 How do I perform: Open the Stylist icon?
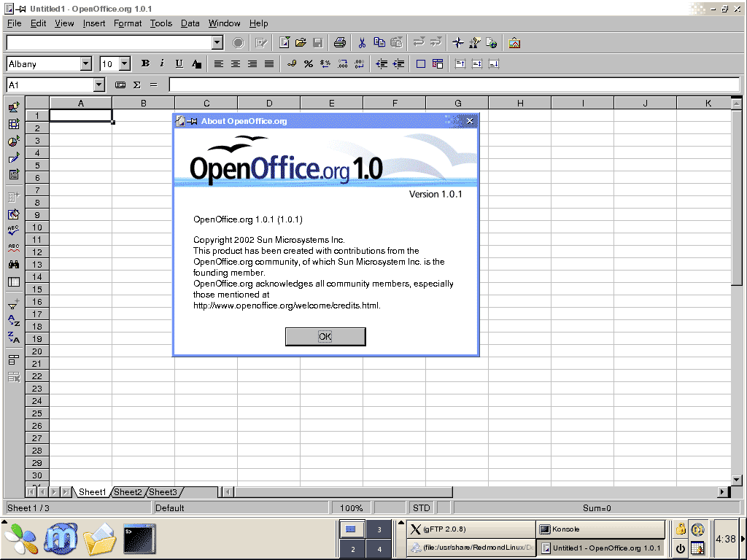tap(474, 43)
